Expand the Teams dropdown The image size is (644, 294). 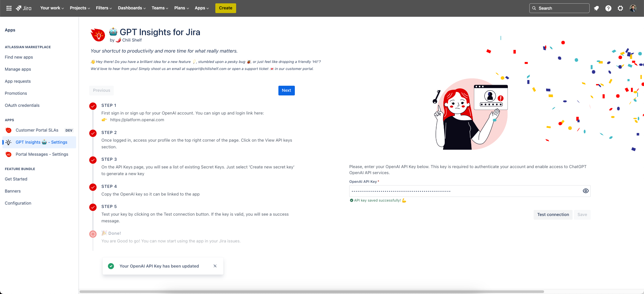point(160,8)
